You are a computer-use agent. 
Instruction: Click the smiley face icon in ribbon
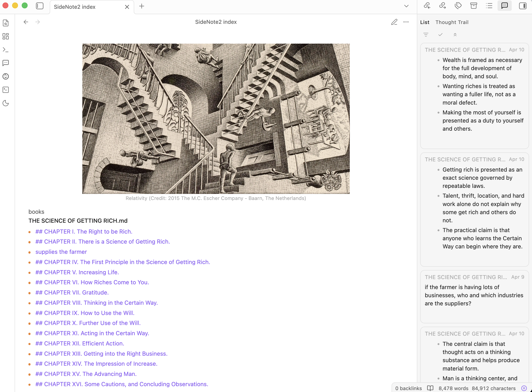pyautogui.click(x=6, y=76)
